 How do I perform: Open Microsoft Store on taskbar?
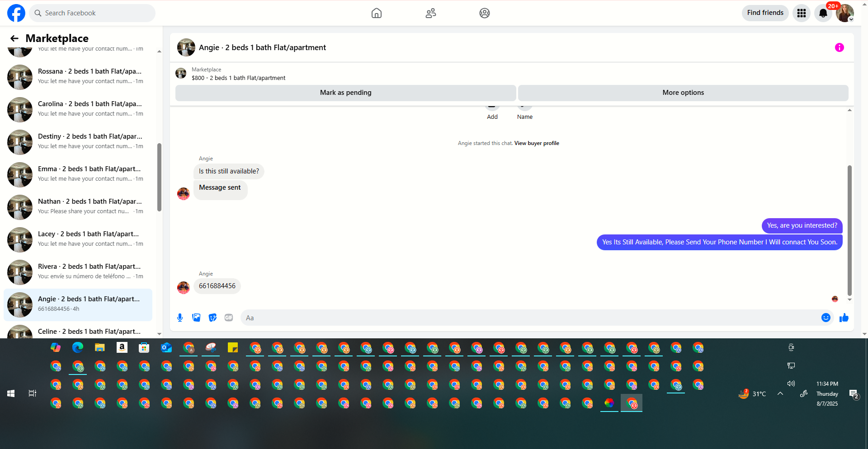[x=144, y=347]
